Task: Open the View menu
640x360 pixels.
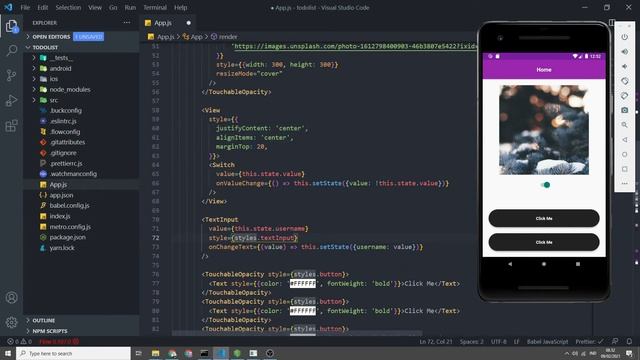Action: pyautogui.click(x=95, y=7)
